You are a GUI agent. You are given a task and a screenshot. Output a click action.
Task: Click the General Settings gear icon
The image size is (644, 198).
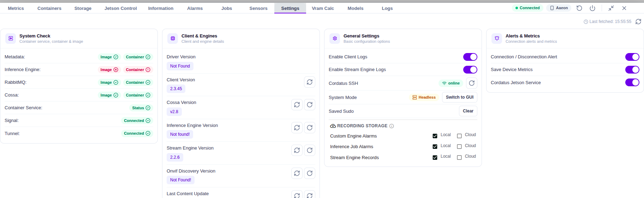335,39
